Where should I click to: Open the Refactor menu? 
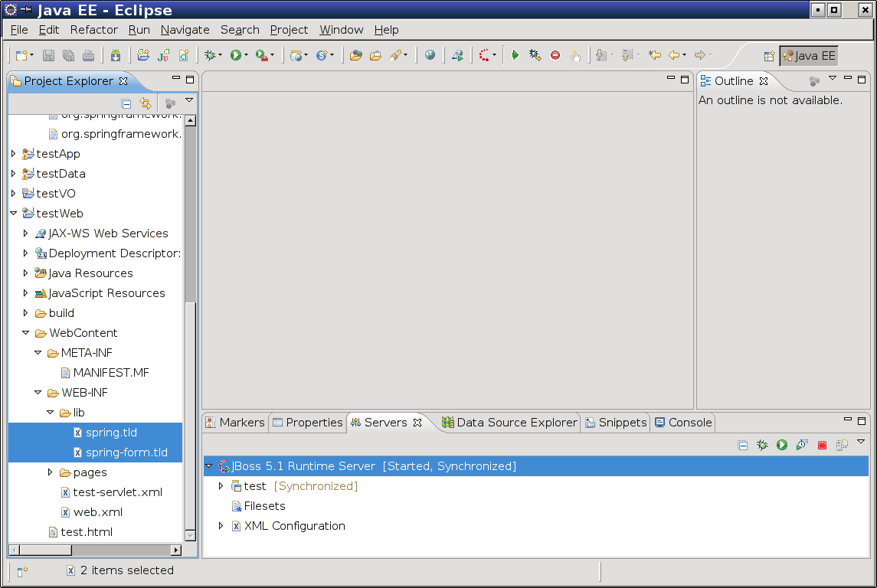tap(94, 30)
